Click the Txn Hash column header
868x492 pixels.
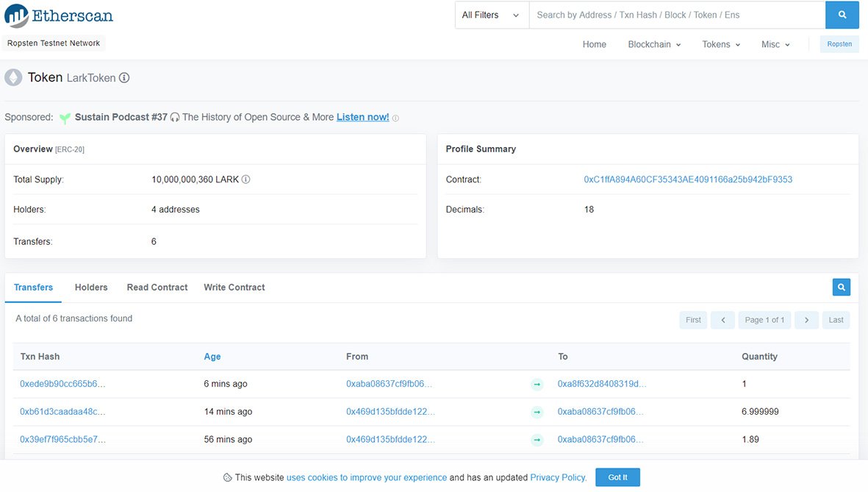40,357
